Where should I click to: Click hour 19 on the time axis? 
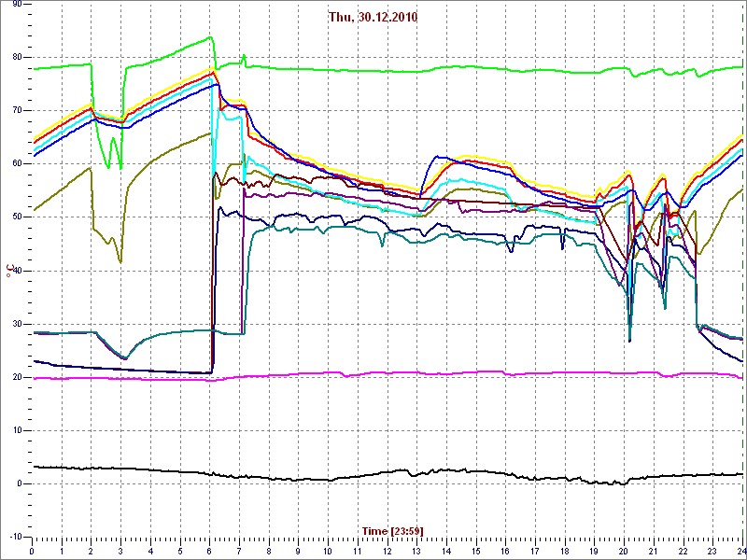[595, 552]
